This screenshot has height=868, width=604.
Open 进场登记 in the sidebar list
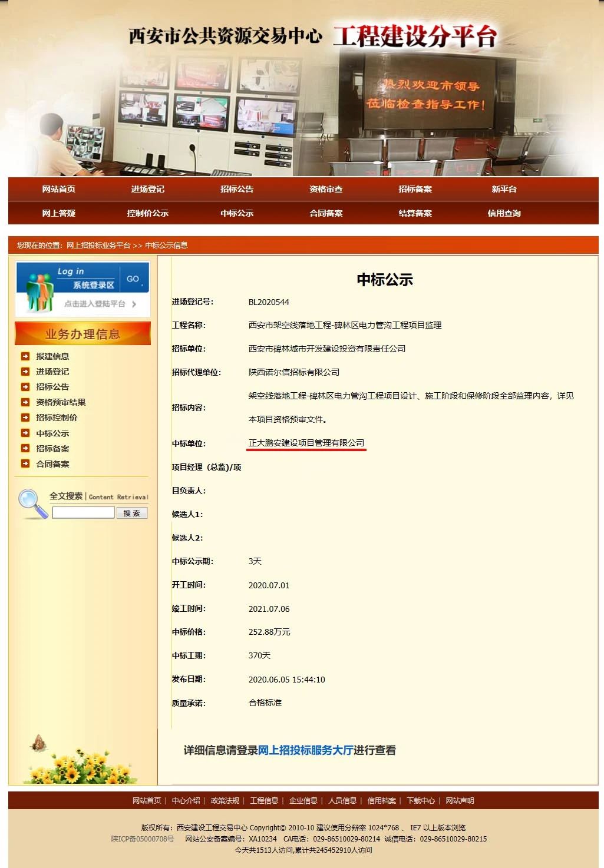pyautogui.click(x=52, y=372)
